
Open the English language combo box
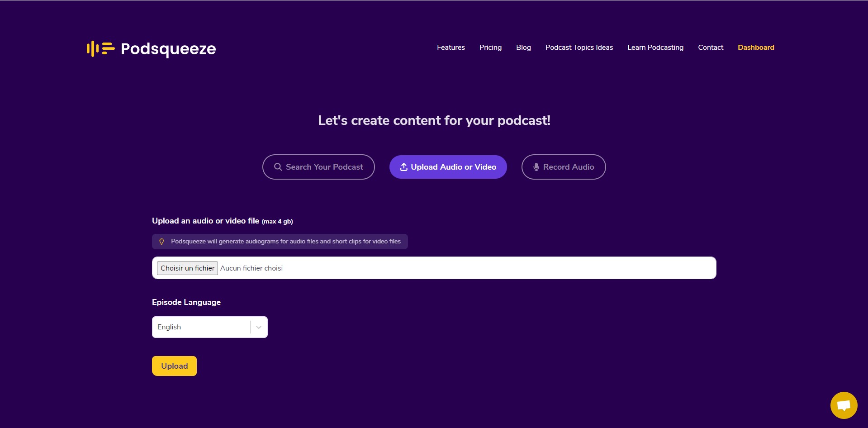(210, 327)
